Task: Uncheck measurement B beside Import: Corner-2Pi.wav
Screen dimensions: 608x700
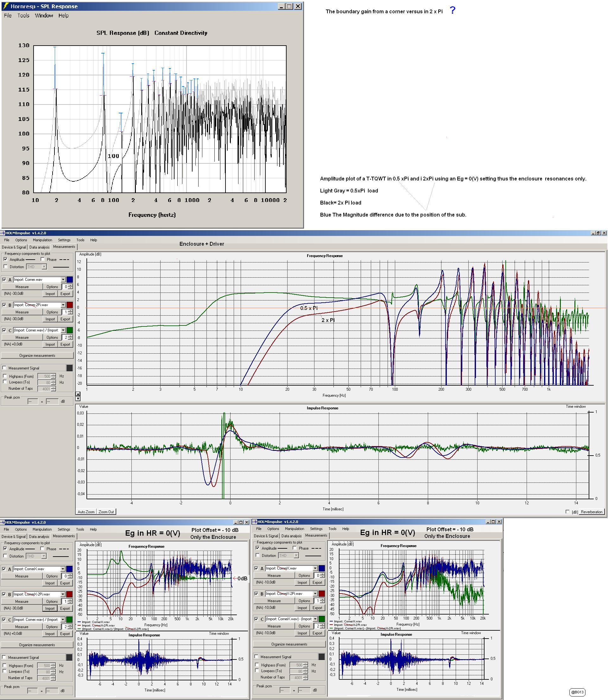Action: [x=4, y=305]
